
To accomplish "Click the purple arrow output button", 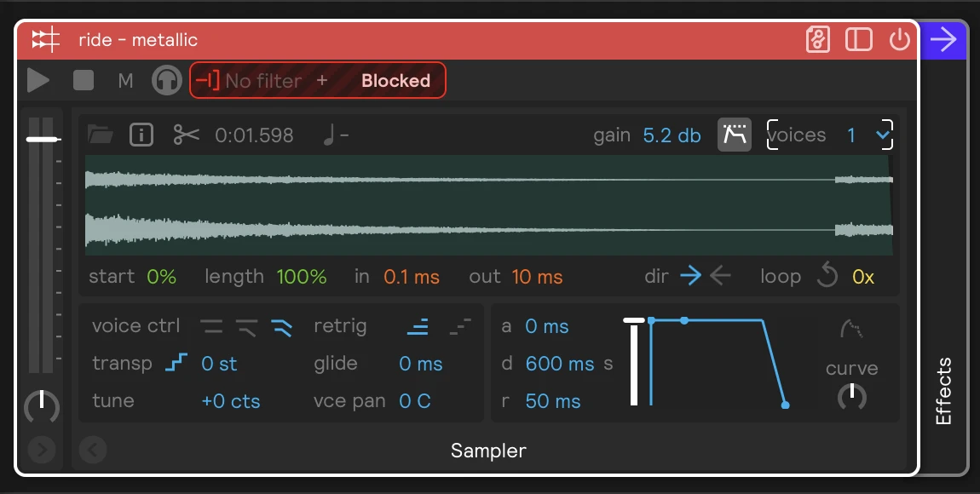I will coord(943,40).
